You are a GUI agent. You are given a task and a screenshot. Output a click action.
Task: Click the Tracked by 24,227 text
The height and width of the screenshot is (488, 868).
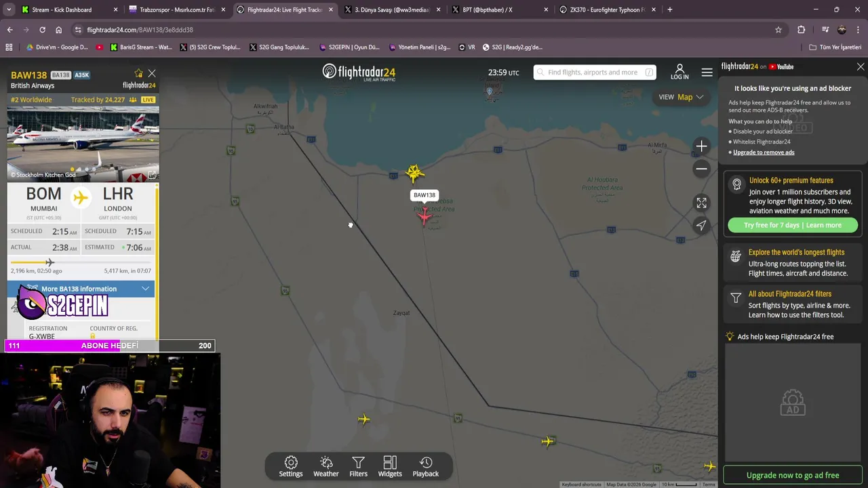pos(98,100)
